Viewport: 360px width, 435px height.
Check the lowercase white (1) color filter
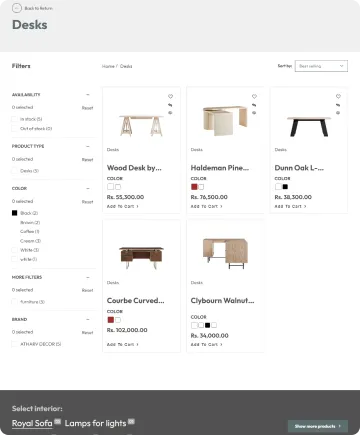(14, 259)
